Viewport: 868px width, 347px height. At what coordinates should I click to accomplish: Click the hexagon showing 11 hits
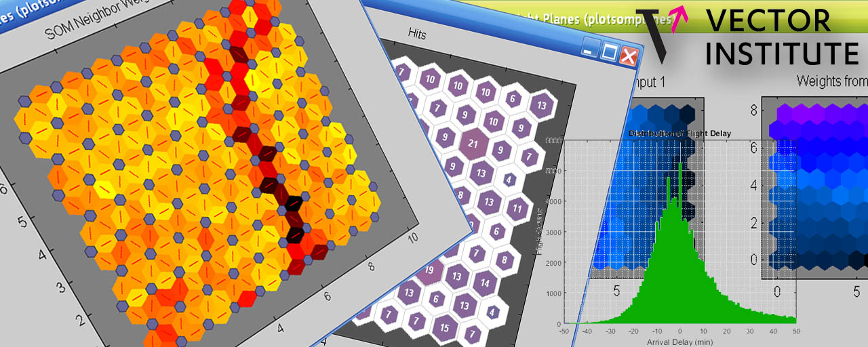(517, 208)
